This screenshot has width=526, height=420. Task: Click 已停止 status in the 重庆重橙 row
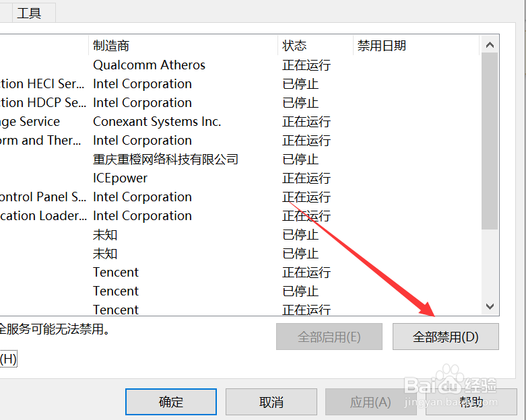coord(300,160)
